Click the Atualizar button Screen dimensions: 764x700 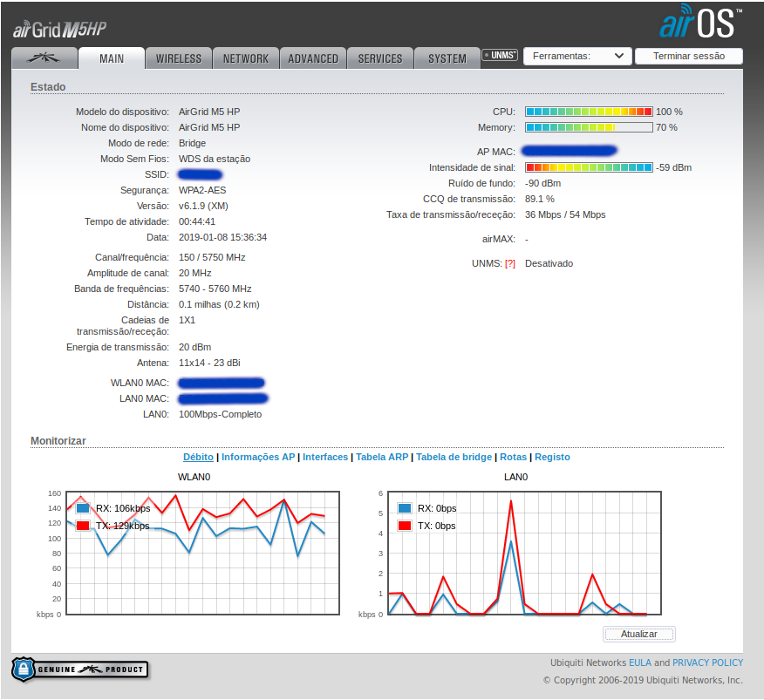point(638,634)
